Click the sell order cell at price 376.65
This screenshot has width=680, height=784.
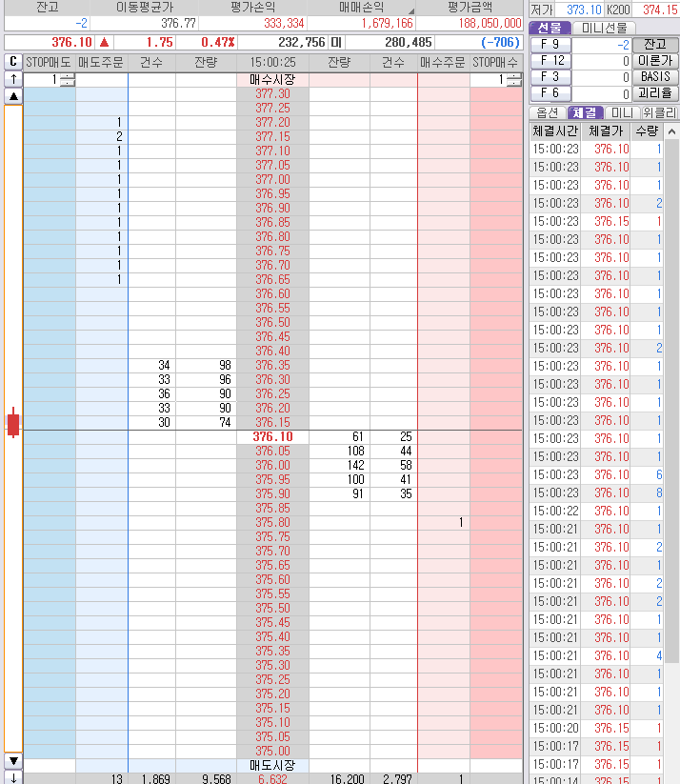pos(102,280)
